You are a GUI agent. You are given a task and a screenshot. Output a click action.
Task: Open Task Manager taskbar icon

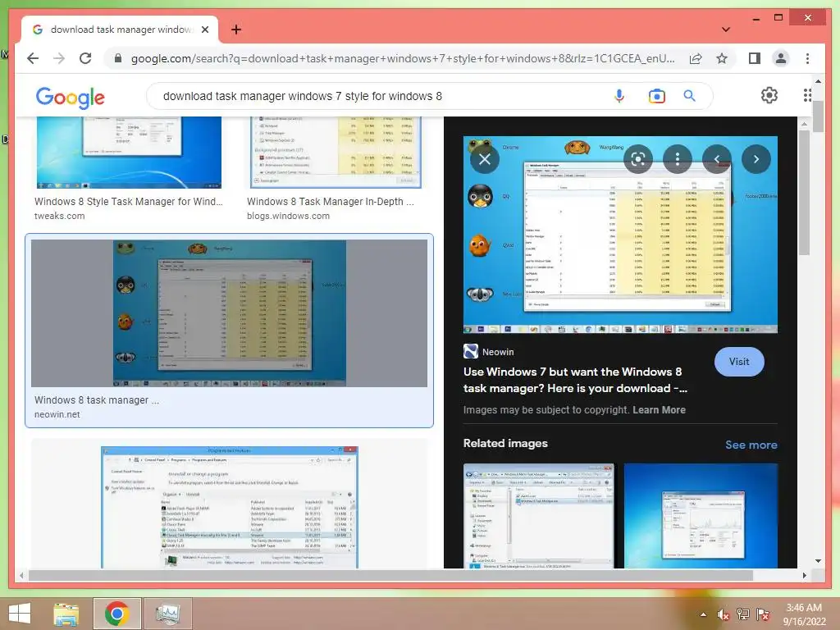[167, 614]
